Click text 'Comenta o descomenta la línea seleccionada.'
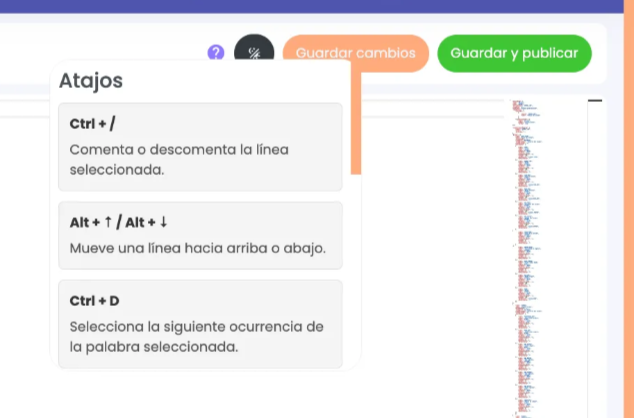 [179, 160]
